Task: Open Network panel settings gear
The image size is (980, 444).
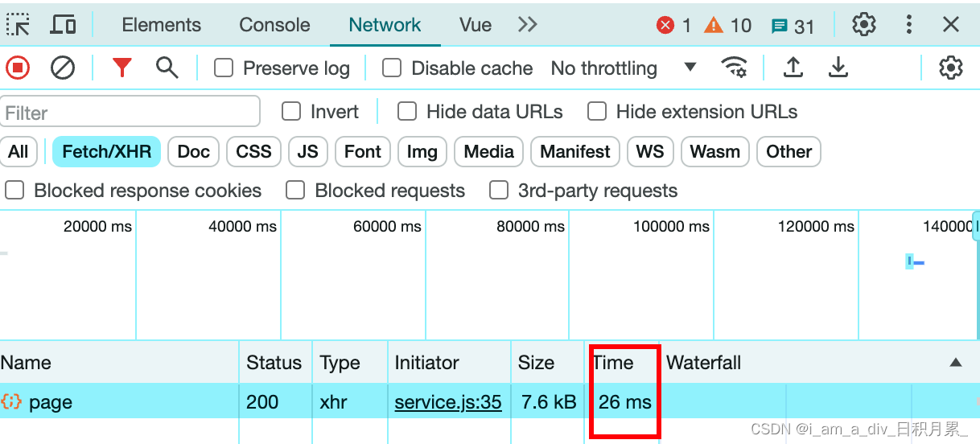Action: (951, 68)
